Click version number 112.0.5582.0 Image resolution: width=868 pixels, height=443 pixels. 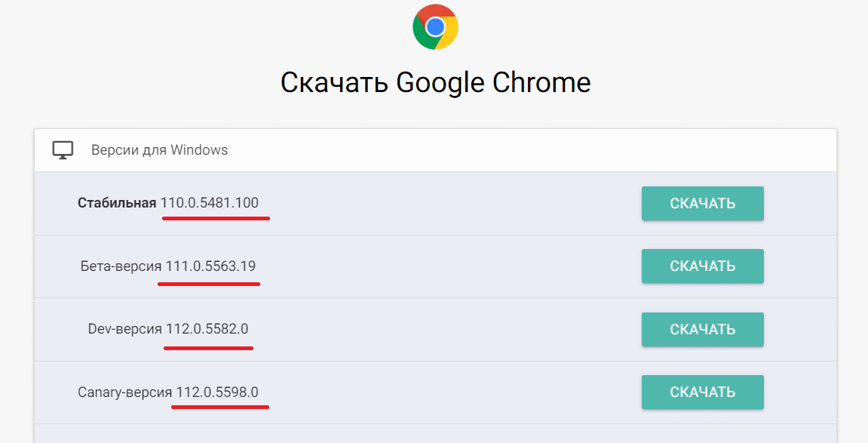pyautogui.click(x=207, y=329)
